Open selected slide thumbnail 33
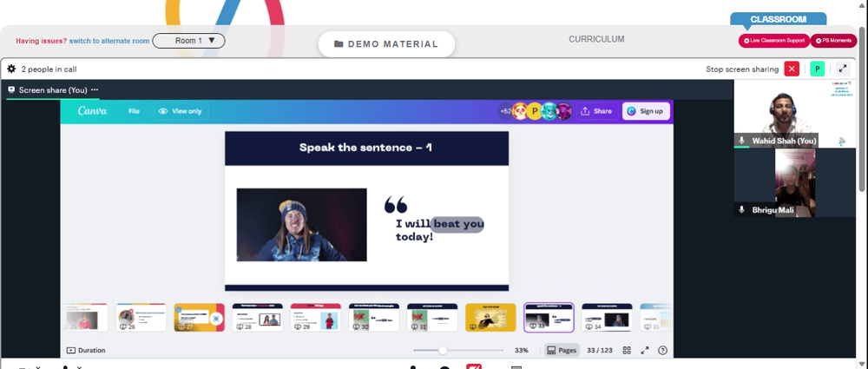This screenshot has width=868, height=369. 549,318
